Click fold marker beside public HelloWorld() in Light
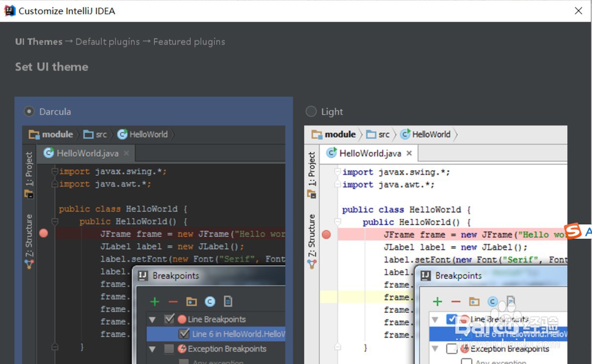This screenshot has width=592, height=364. [x=338, y=222]
